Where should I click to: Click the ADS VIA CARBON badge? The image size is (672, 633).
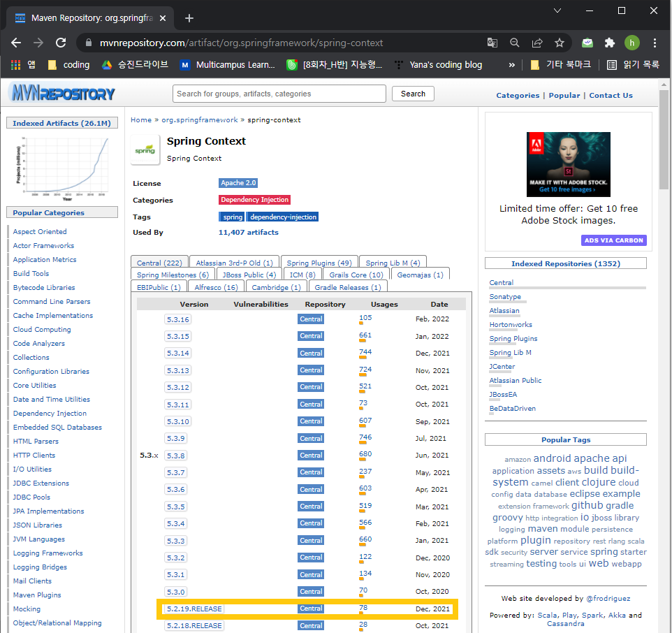[614, 240]
